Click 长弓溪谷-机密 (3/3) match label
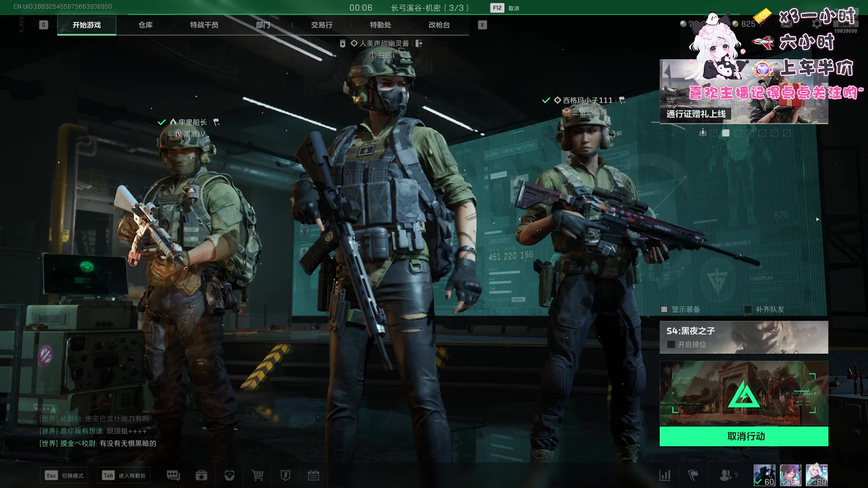The height and width of the screenshot is (488, 868). click(430, 8)
